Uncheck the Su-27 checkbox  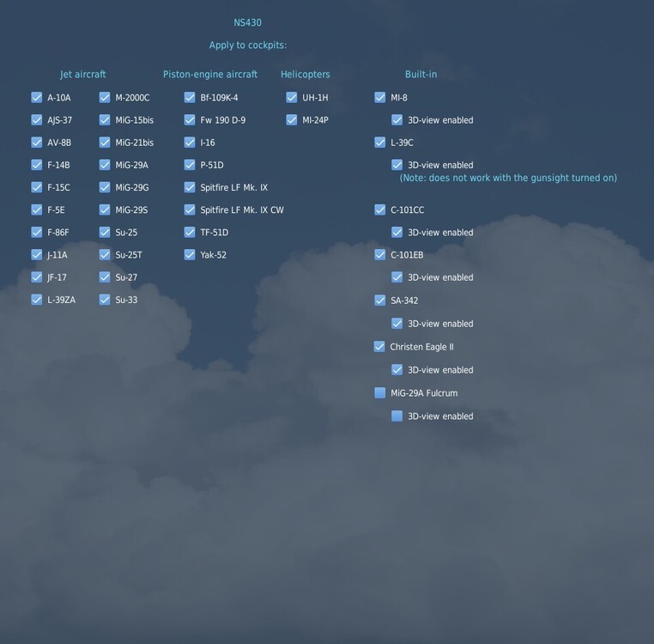pyautogui.click(x=105, y=277)
